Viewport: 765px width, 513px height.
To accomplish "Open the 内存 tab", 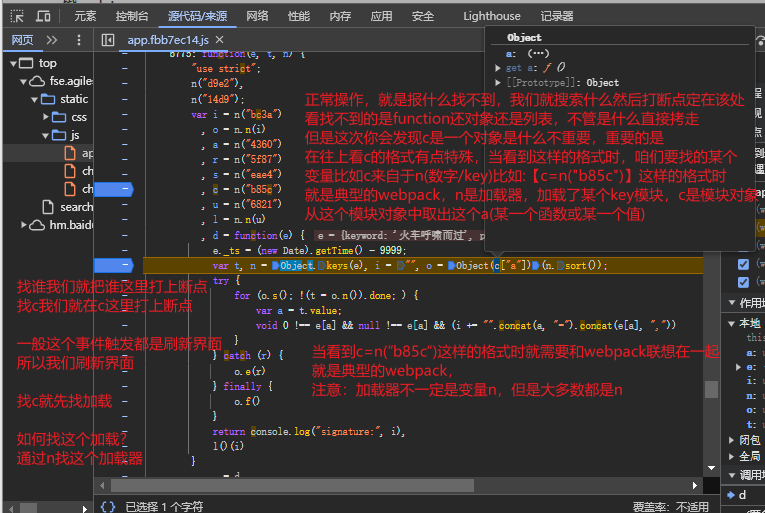I will click(x=340, y=16).
